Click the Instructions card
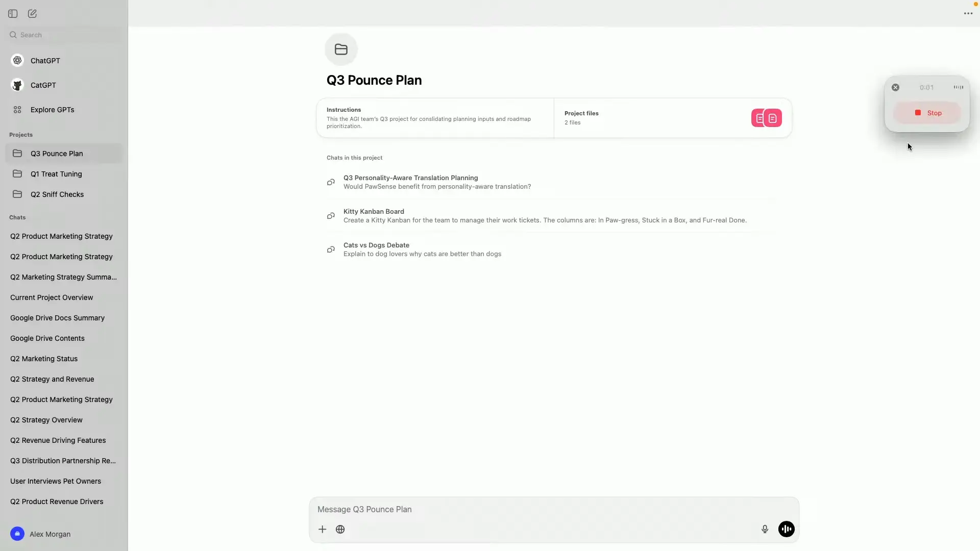This screenshot has width=980, height=551. tap(435, 118)
